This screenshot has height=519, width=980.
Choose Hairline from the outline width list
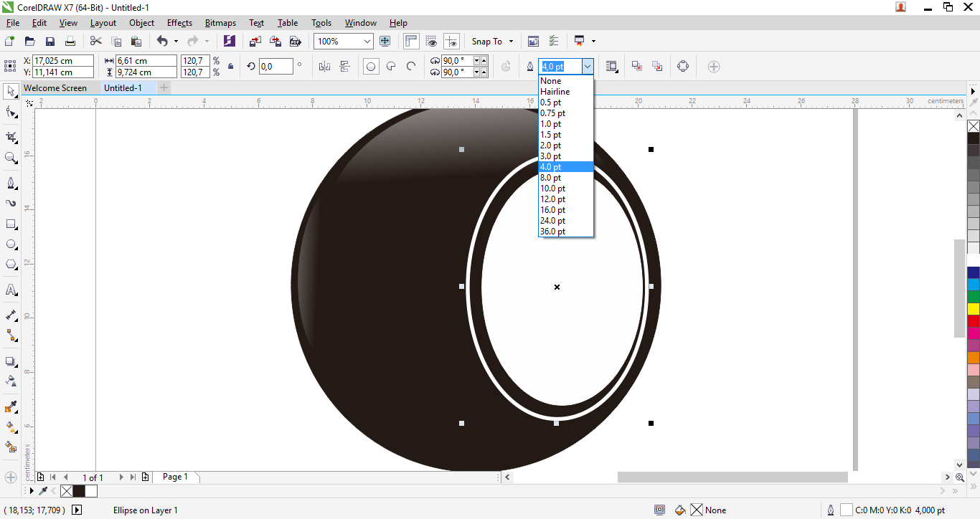tap(555, 91)
